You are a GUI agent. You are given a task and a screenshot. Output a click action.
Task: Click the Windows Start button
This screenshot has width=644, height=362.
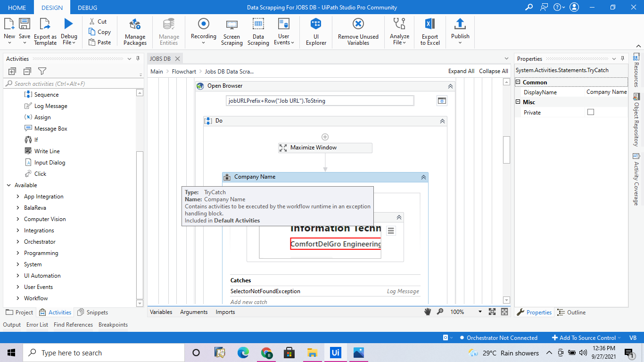pyautogui.click(x=11, y=353)
